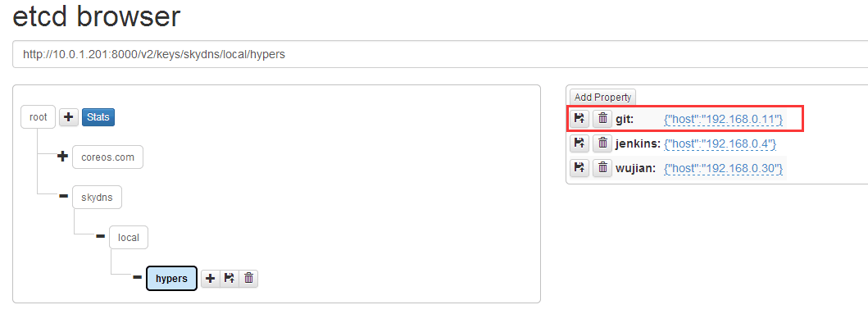Click the save icon for wujian property
868x314 pixels.
[x=579, y=168]
